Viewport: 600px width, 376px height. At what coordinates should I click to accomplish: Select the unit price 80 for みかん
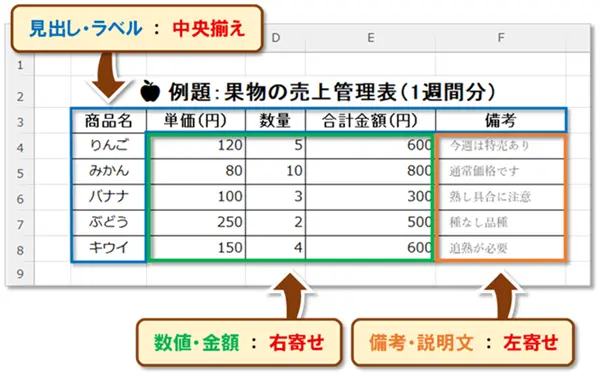pos(196,171)
